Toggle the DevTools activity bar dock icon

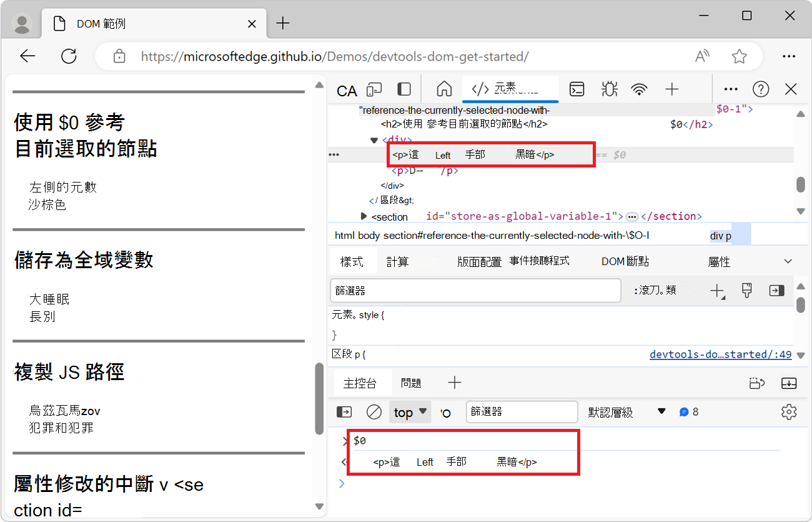click(405, 89)
